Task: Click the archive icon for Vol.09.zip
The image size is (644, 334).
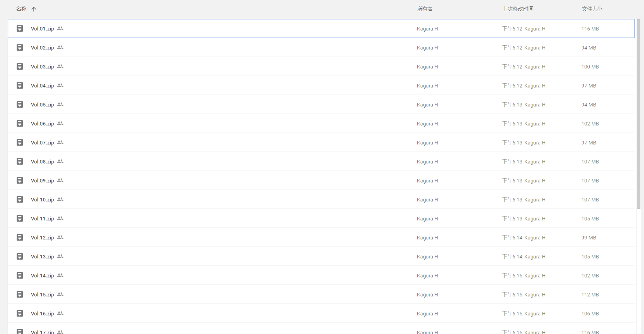Action: click(20, 180)
